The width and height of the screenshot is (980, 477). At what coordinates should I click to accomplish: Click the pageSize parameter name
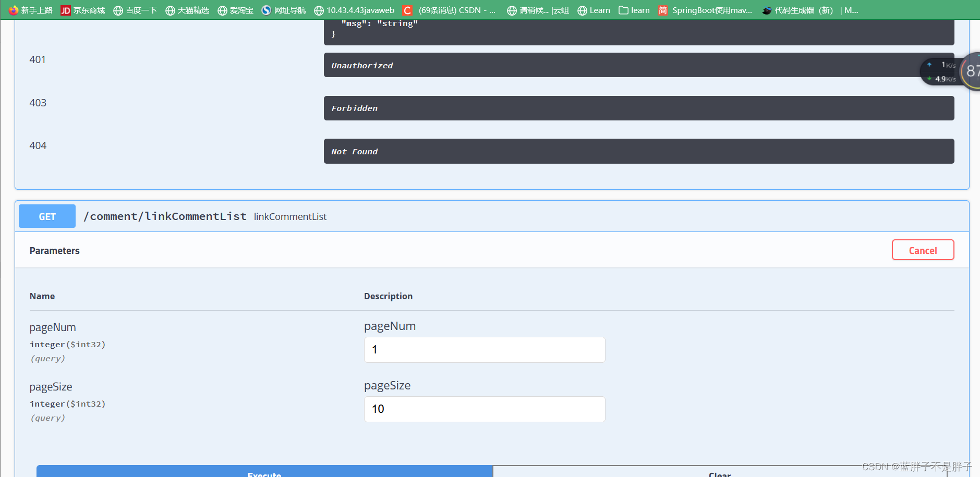click(x=51, y=387)
